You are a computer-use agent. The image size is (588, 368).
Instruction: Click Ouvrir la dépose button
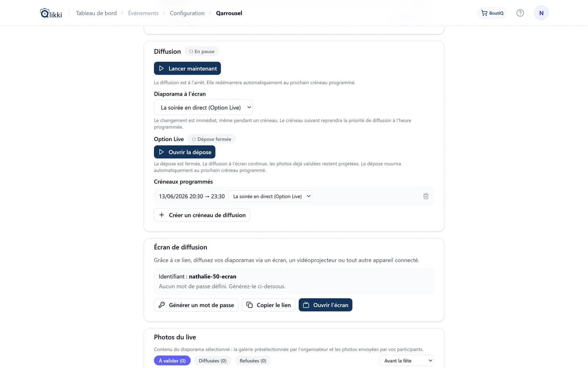(x=184, y=152)
